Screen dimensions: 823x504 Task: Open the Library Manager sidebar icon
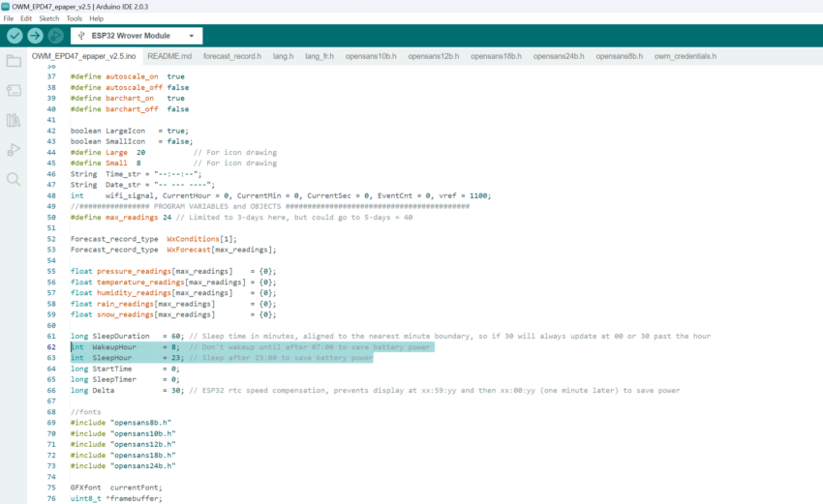point(14,120)
